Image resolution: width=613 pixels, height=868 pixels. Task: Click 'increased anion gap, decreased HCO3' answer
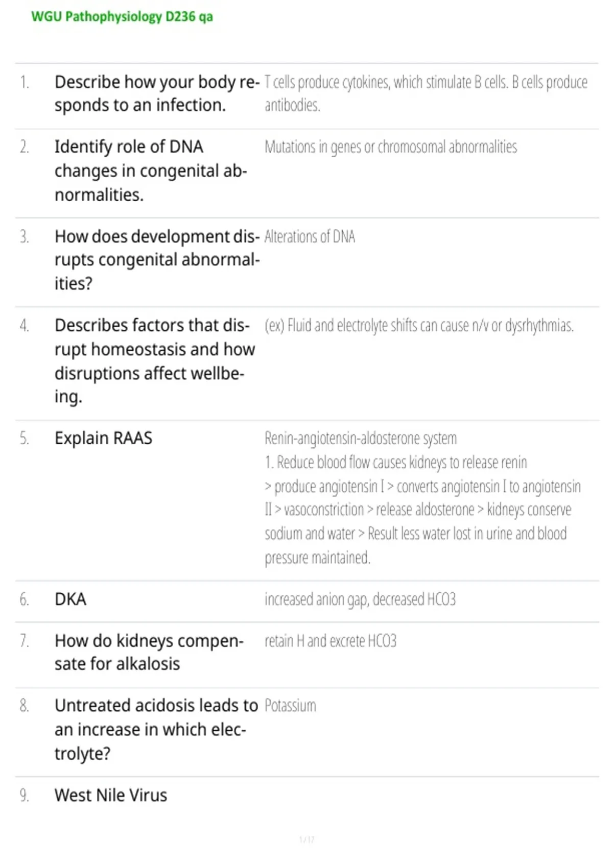(360, 599)
